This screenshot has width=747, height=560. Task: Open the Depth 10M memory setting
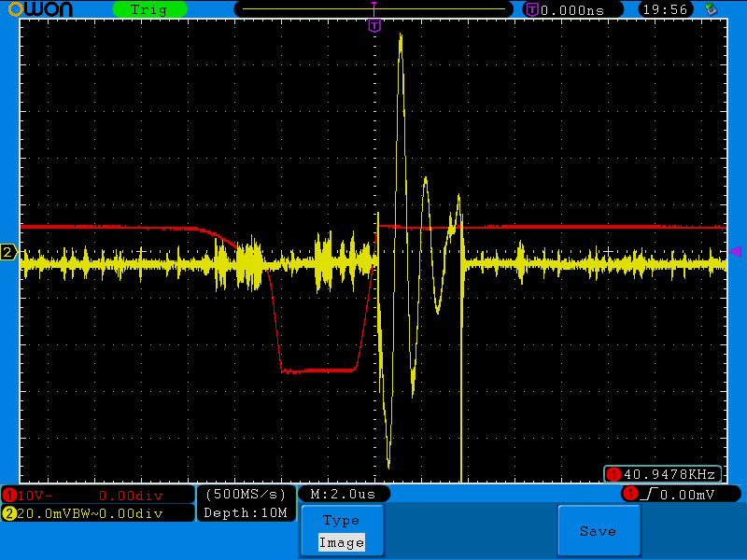point(246,512)
